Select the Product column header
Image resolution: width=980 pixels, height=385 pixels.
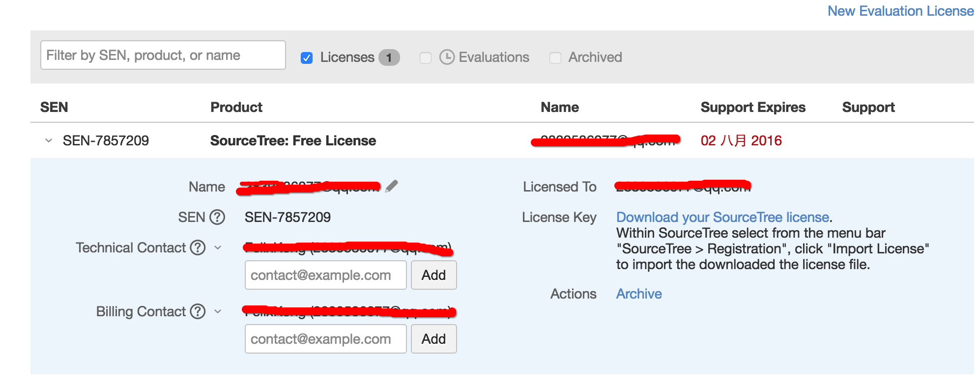pos(236,107)
